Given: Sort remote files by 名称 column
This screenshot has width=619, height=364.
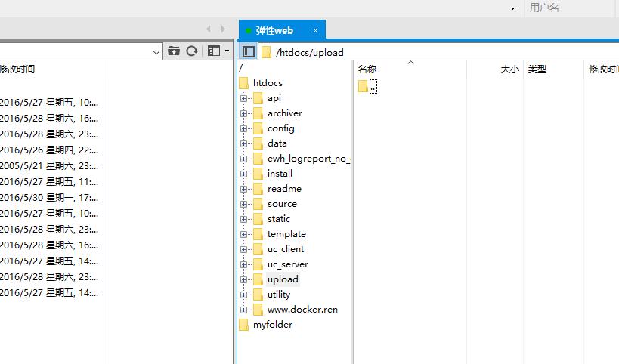Looking at the screenshot, I should (367, 69).
